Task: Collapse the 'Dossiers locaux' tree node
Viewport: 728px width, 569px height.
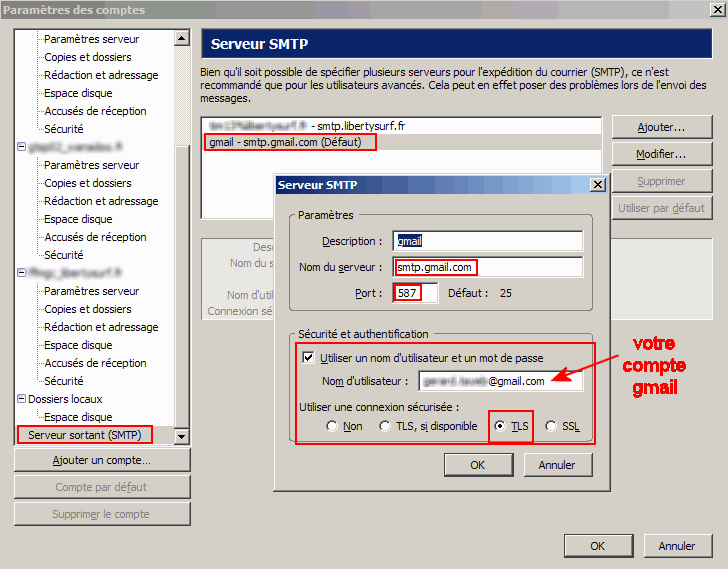Action: 21,399
